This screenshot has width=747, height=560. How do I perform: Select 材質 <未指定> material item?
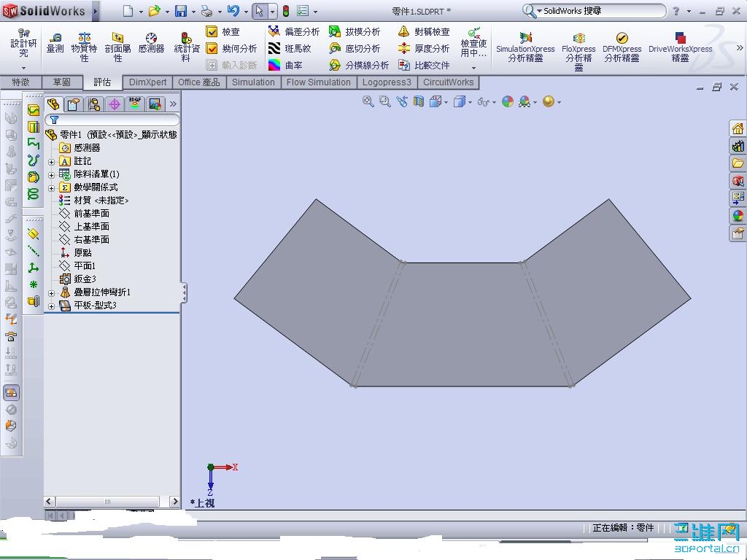click(x=94, y=201)
